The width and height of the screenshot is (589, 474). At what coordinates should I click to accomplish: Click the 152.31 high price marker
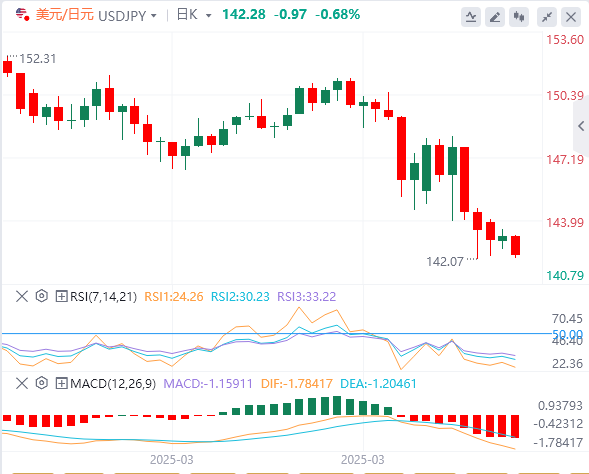click(x=38, y=59)
